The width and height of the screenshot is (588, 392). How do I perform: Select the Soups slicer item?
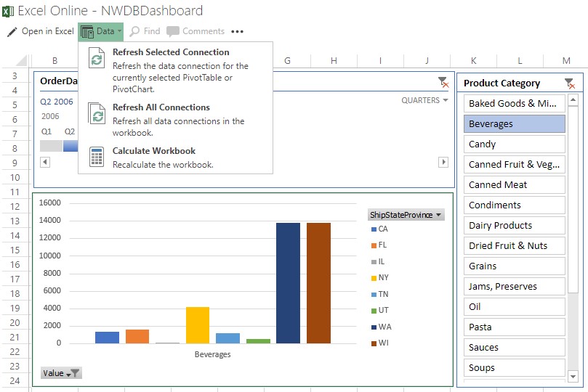click(514, 367)
